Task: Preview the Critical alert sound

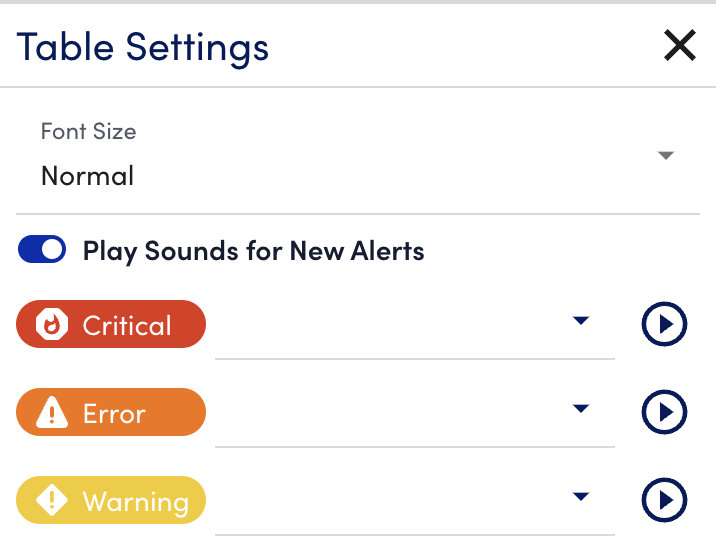Action: 664,324
